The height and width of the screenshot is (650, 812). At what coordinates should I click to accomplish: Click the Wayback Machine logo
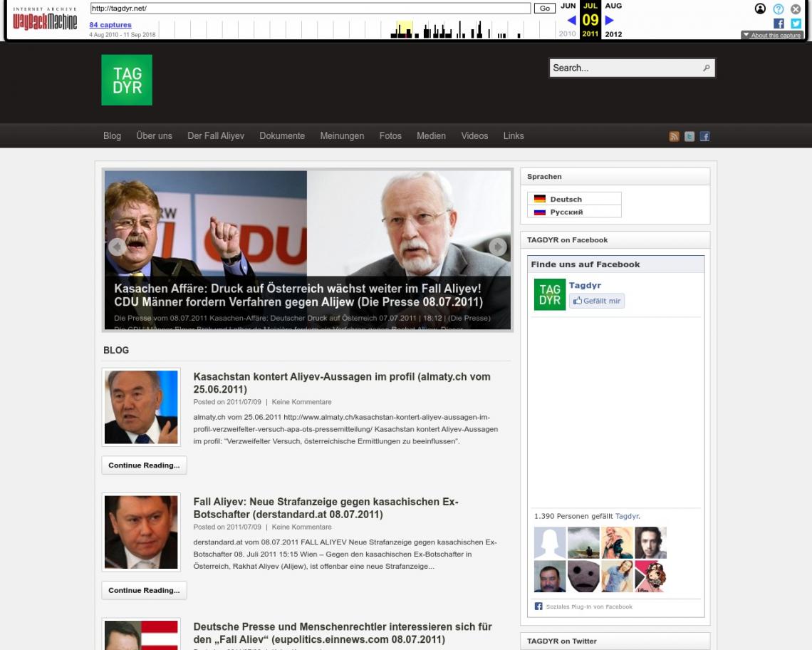(45, 20)
